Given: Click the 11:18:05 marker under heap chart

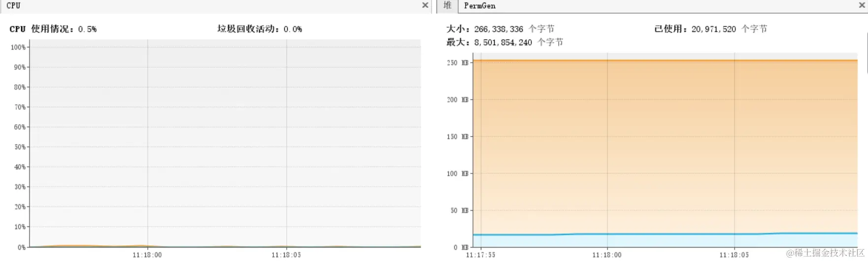Looking at the screenshot, I should pos(734,255).
